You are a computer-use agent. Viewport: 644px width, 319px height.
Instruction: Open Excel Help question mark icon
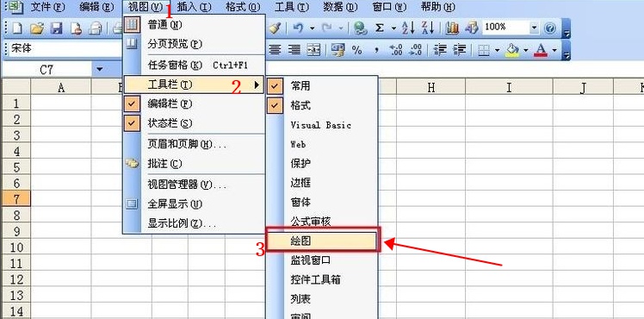coord(549,28)
